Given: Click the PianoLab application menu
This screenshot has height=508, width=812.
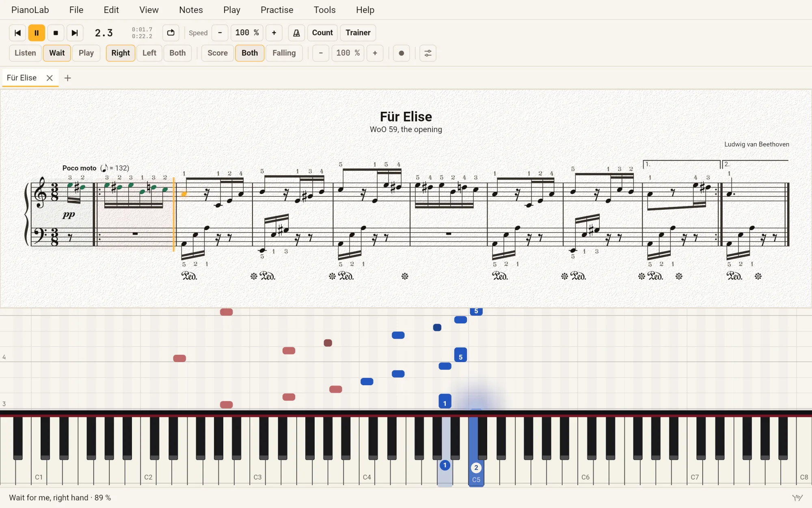Looking at the screenshot, I should pos(30,10).
